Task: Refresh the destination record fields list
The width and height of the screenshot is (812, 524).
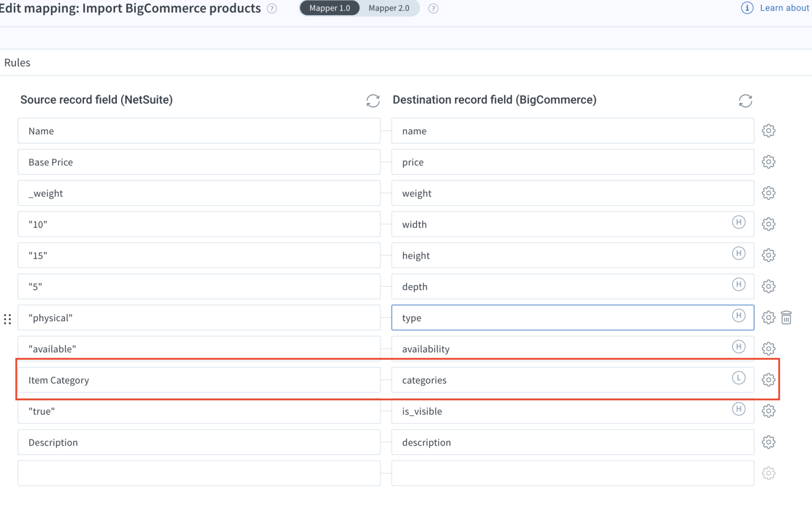Action: (745, 100)
